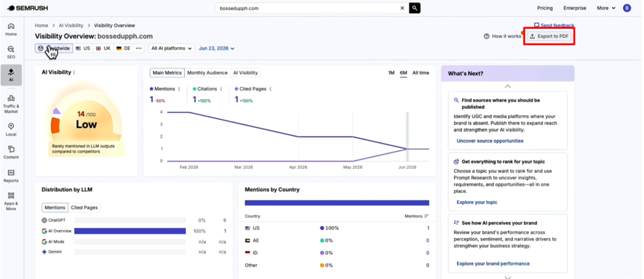Open the Jun 23, 2026 date picker

coord(216,48)
